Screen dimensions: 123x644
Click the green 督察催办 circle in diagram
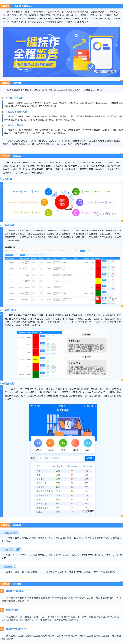[x=76, y=192]
